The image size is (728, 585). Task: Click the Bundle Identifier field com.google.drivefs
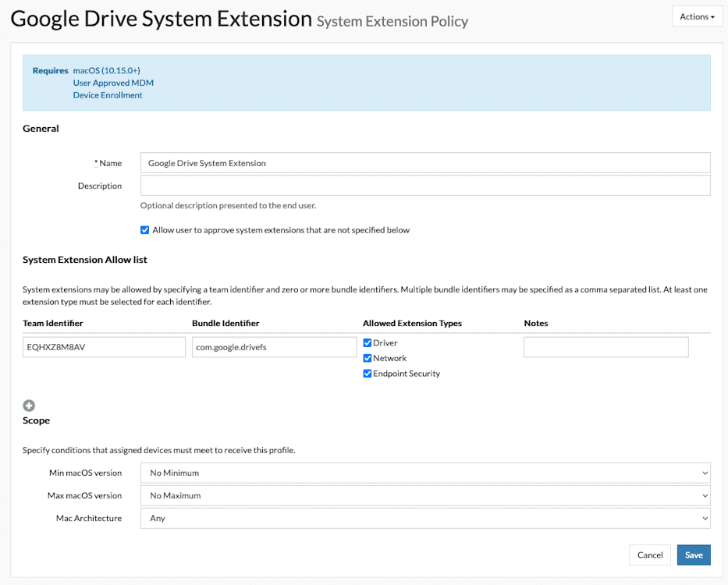(275, 347)
